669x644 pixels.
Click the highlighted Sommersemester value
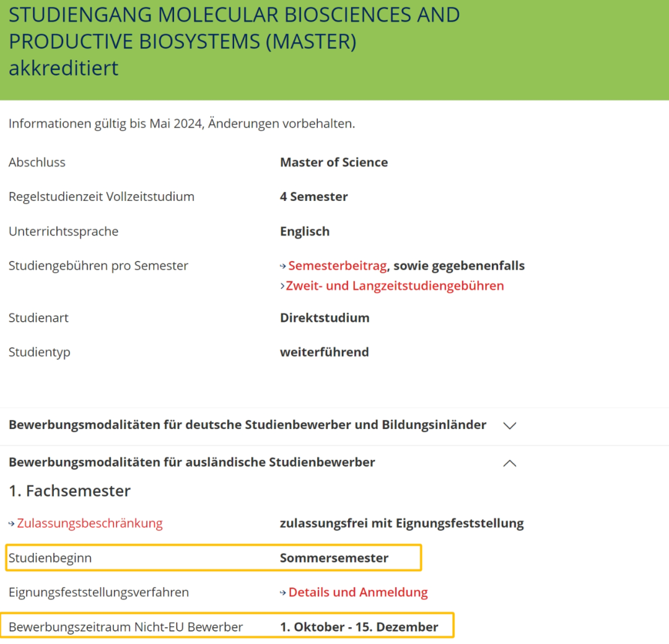[334, 558]
